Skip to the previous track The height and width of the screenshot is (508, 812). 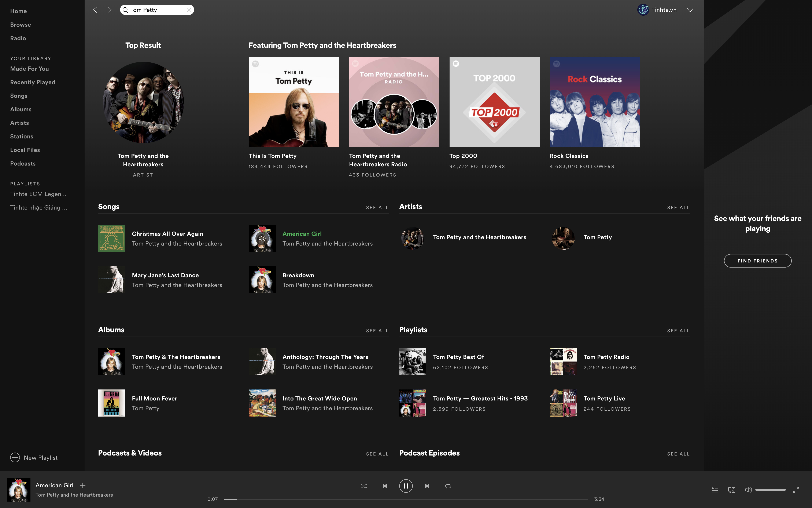385,486
